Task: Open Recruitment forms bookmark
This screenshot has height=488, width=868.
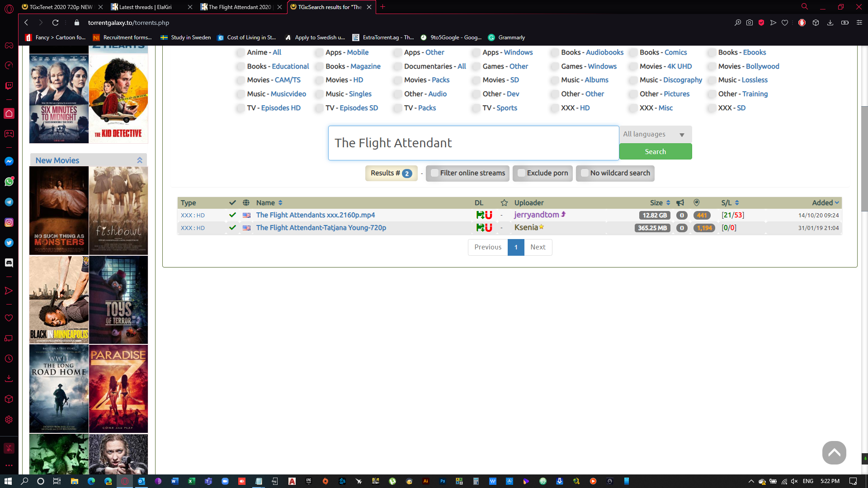Action: 122,38
